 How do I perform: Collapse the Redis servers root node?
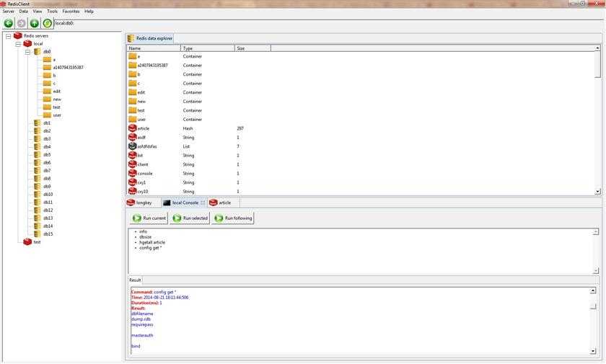tap(8, 36)
